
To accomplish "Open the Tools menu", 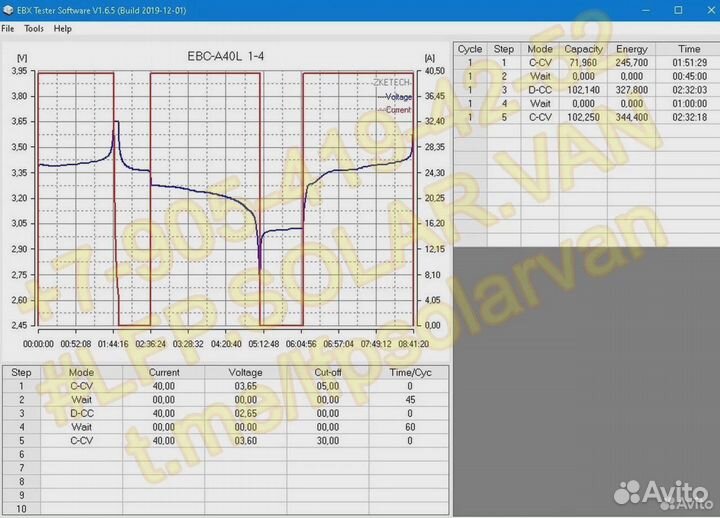I will tap(34, 28).
